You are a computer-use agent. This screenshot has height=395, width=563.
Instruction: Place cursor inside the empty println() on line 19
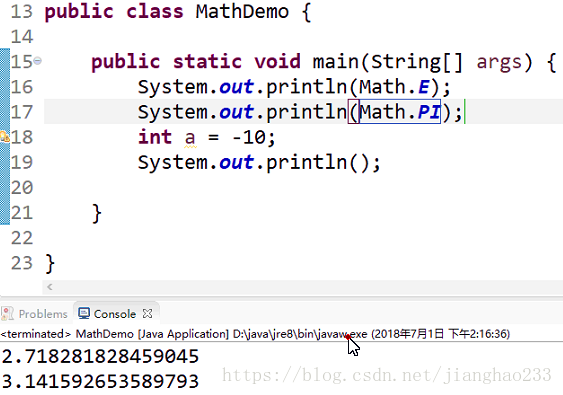click(x=359, y=162)
